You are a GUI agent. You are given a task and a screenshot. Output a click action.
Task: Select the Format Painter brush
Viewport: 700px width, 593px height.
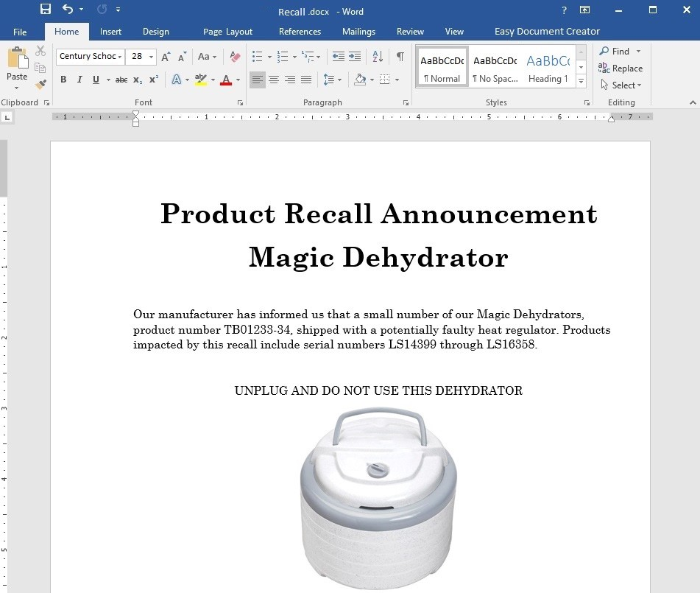point(40,84)
